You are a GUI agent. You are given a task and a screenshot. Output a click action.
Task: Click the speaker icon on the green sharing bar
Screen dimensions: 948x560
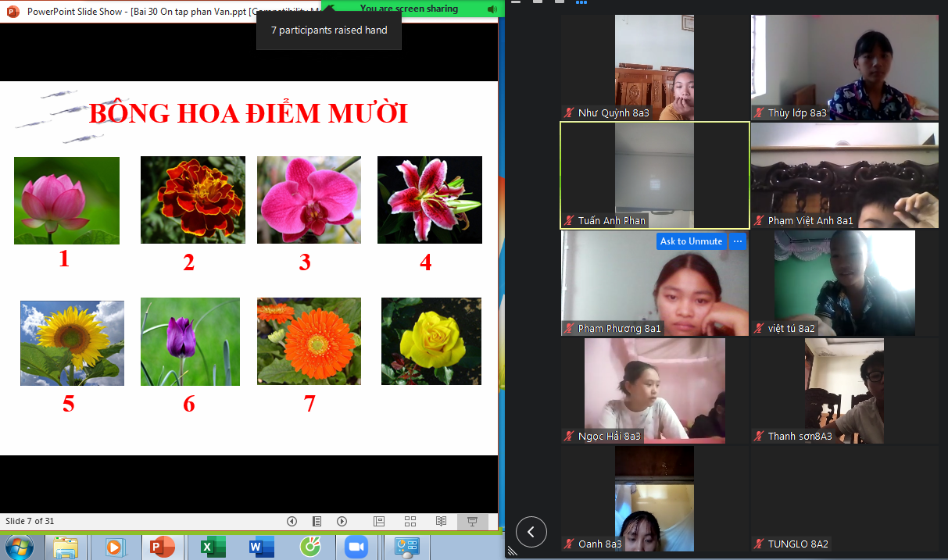click(493, 9)
